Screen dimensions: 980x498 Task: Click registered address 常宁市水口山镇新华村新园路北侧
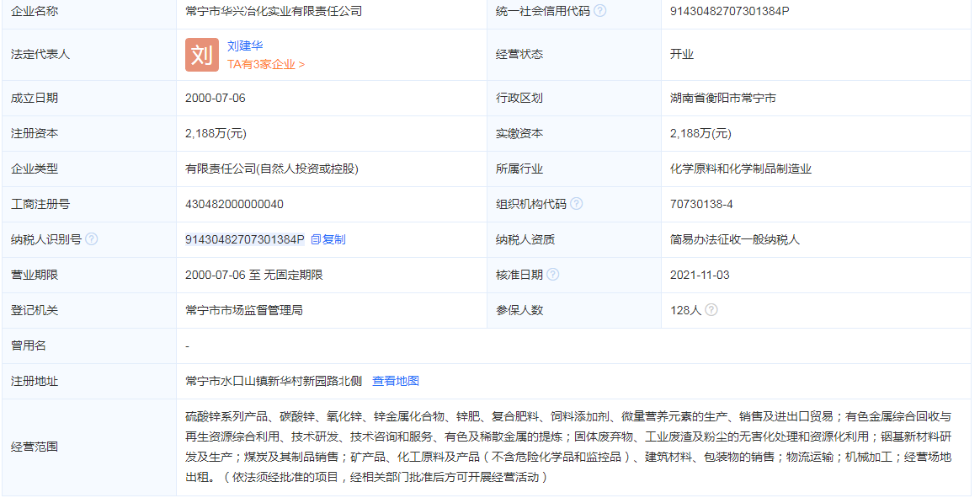[x=270, y=381]
